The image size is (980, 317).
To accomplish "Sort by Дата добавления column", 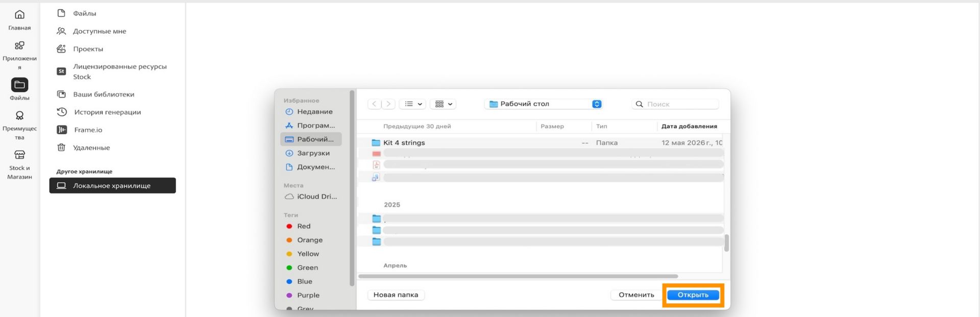I will point(690,127).
